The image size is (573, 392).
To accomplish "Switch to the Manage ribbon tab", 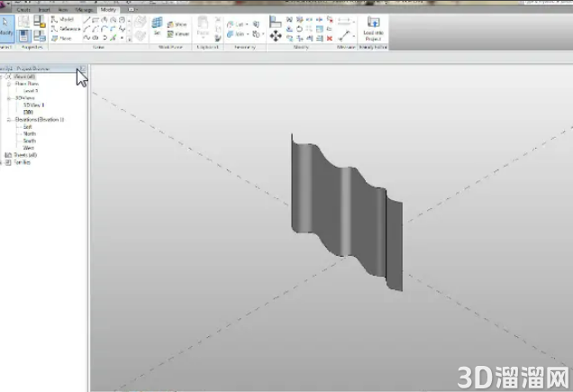I will (84, 10).
